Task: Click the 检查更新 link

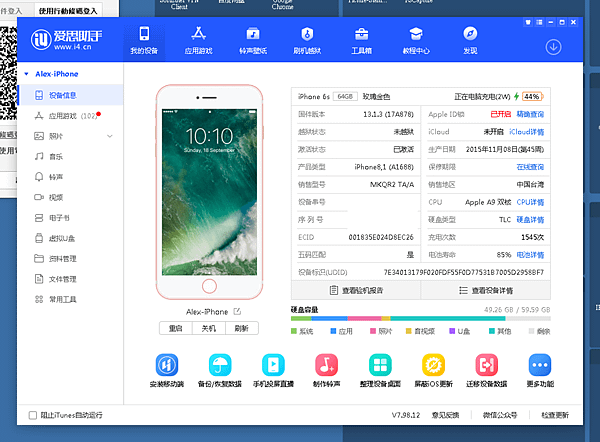Action: click(x=555, y=415)
